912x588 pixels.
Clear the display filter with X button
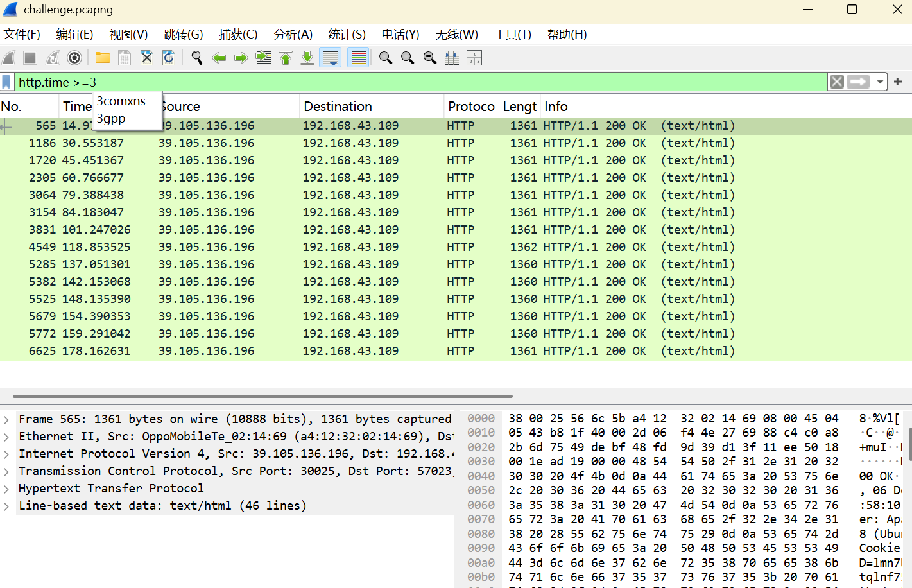point(836,82)
